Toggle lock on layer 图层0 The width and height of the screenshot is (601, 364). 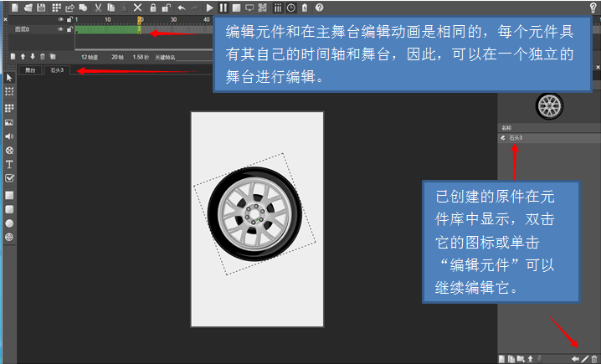point(69,29)
